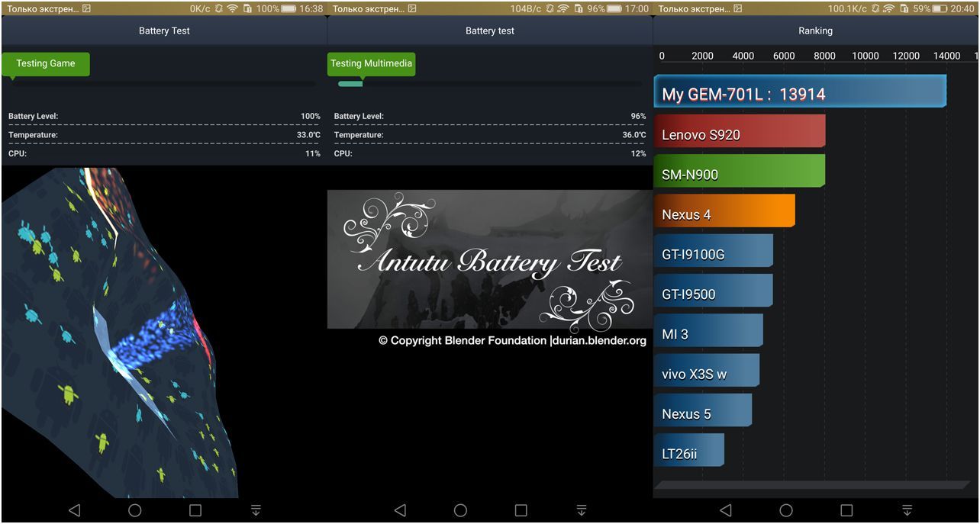Tap the green Testing Multimedia label
Image resolution: width=980 pixels, height=524 pixels.
point(371,64)
